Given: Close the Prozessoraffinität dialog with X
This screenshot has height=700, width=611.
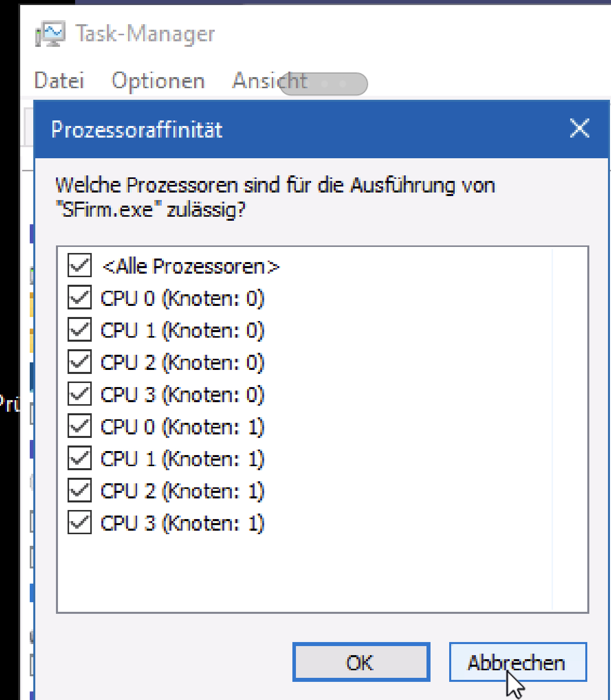Looking at the screenshot, I should coord(579,129).
